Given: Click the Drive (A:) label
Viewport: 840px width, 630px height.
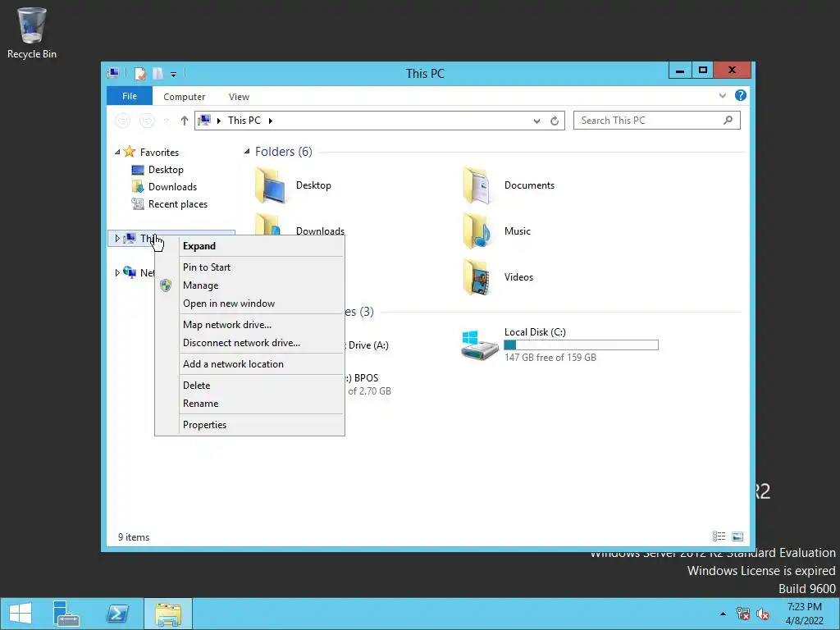Looking at the screenshot, I should [368, 345].
